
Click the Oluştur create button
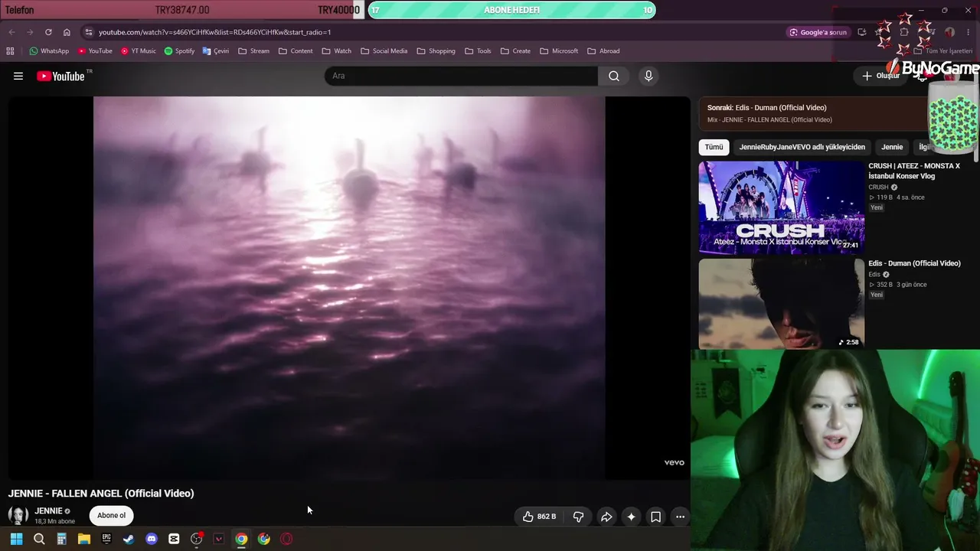pos(880,76)
